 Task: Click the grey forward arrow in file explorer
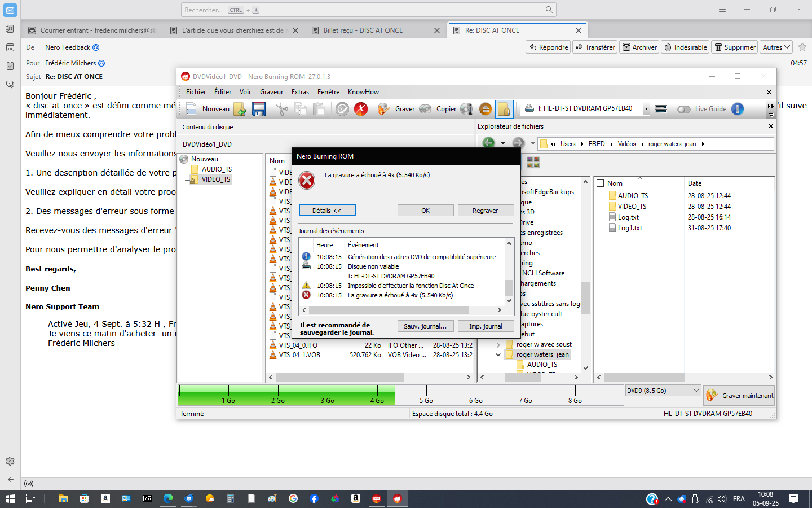click(x=518, y=143)
